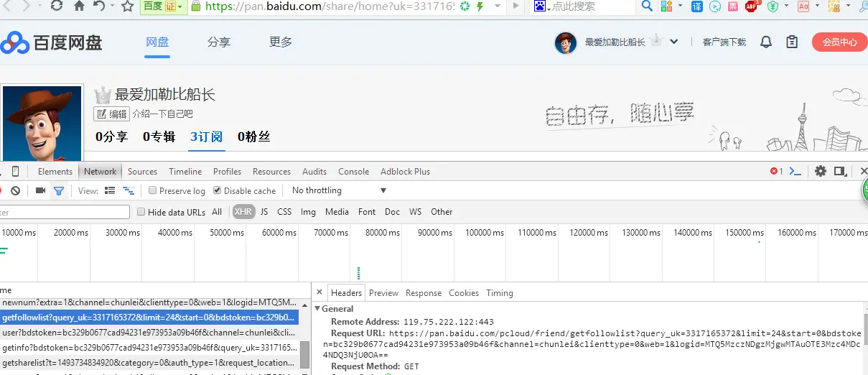The height and width of the screenshot is (375, 868).
Task: Click the translate extension icon
Action: coord(697,6)
